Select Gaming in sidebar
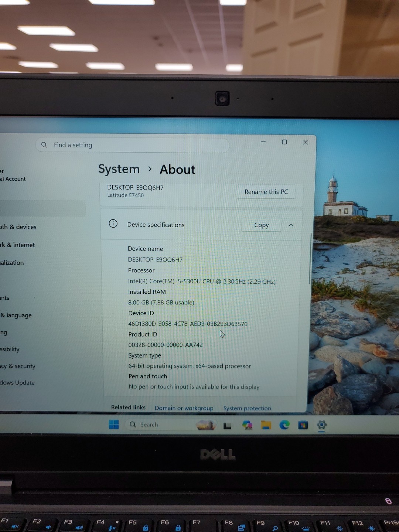 pos(4,332)
